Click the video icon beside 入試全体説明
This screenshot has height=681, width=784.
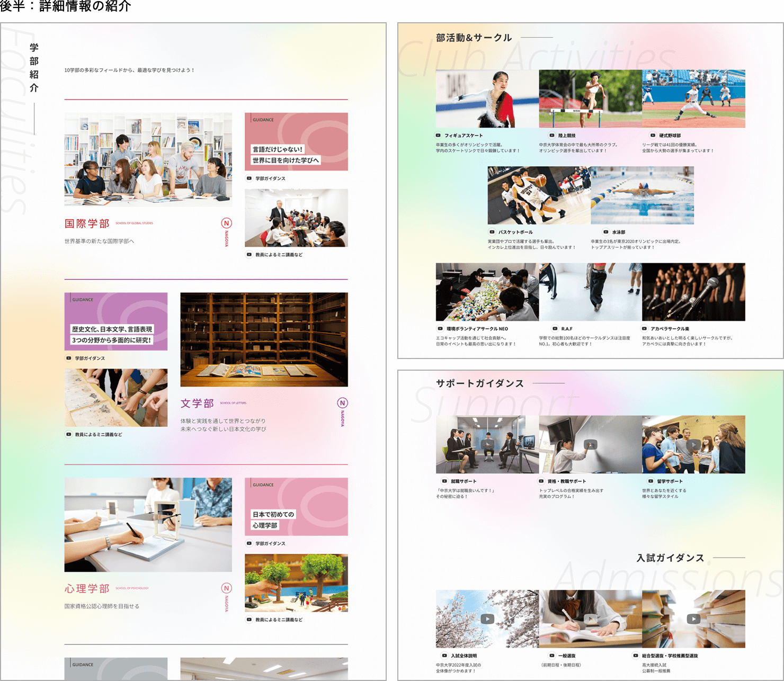point(445,656)
